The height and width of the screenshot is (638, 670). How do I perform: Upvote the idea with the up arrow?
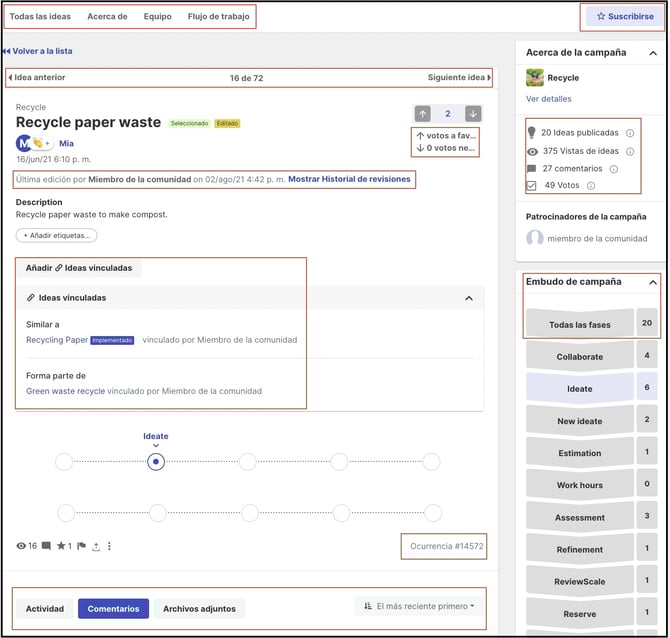point(423,114)
